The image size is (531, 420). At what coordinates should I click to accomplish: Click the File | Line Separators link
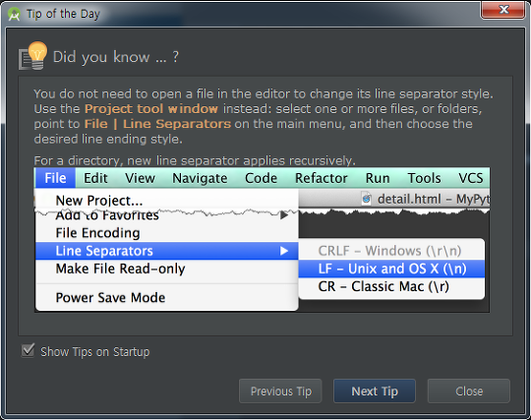157,124
